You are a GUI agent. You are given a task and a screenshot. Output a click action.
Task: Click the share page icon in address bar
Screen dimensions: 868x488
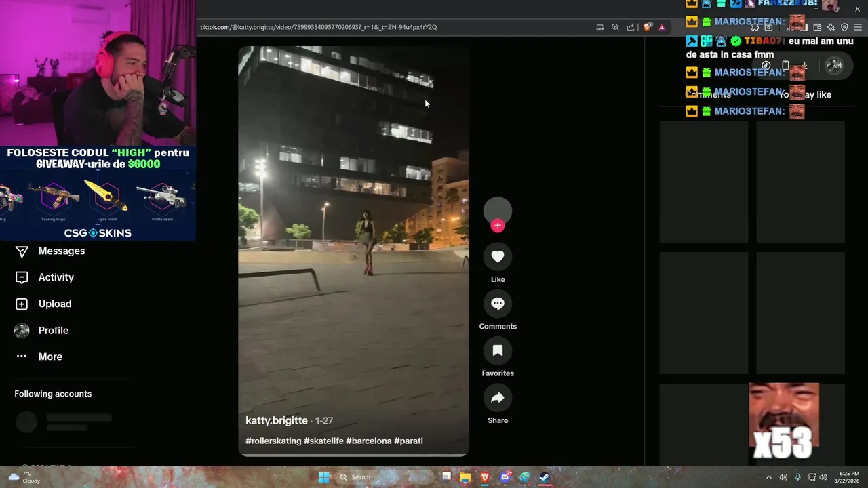point(631,27)
